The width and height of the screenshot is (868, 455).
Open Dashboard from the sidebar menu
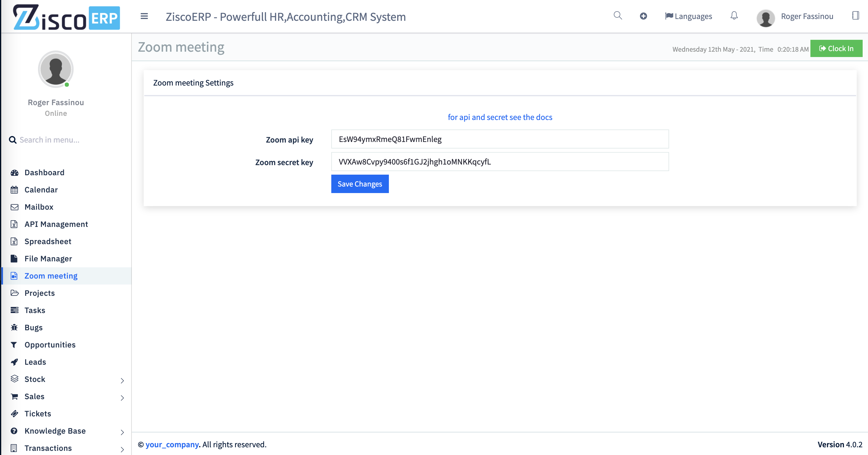point(45,173)
